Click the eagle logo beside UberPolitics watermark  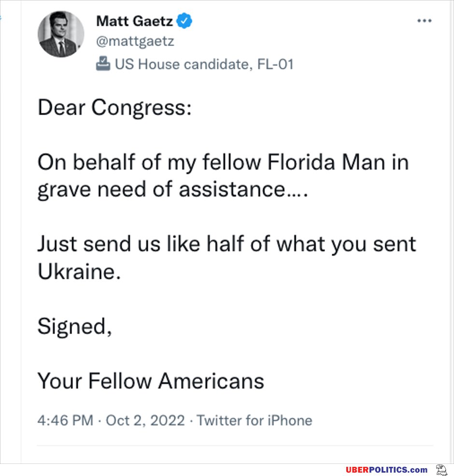point(441,469)
